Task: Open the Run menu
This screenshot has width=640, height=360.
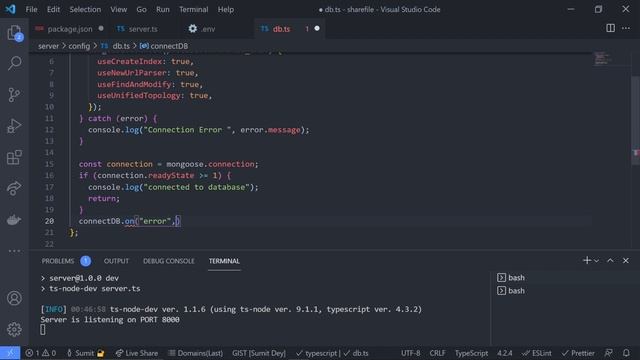Action: (162, 9)
